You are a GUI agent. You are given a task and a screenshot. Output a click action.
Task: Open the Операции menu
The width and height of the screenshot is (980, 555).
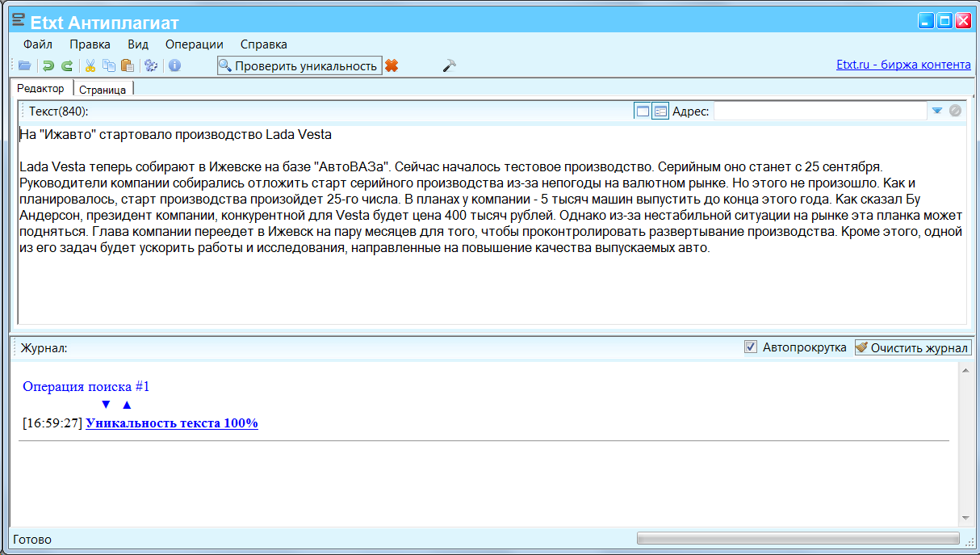point(195,44)
